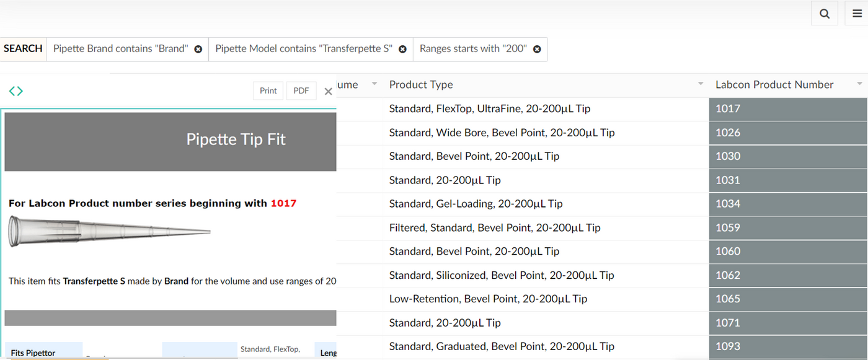
Task: Select product number 1030 cell
Action: [x=788, y=156]
